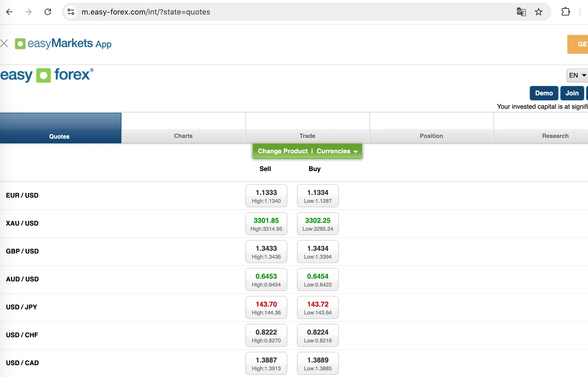The height and width of the screenshot is (377, 588).
Task: Select the USD / CAD pair label
Action: (23, 363)
